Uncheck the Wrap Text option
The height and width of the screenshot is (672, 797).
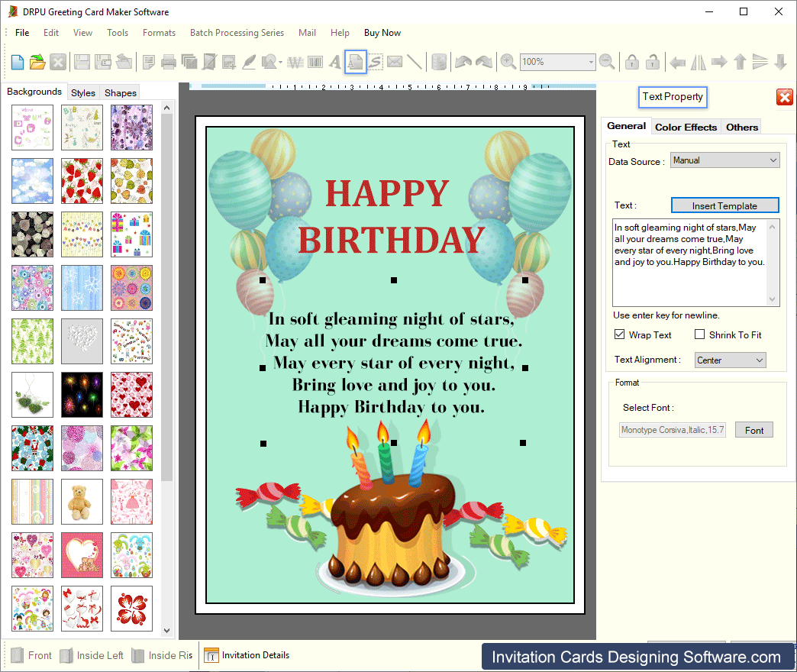pyautogui.click(x=619, y=334)
